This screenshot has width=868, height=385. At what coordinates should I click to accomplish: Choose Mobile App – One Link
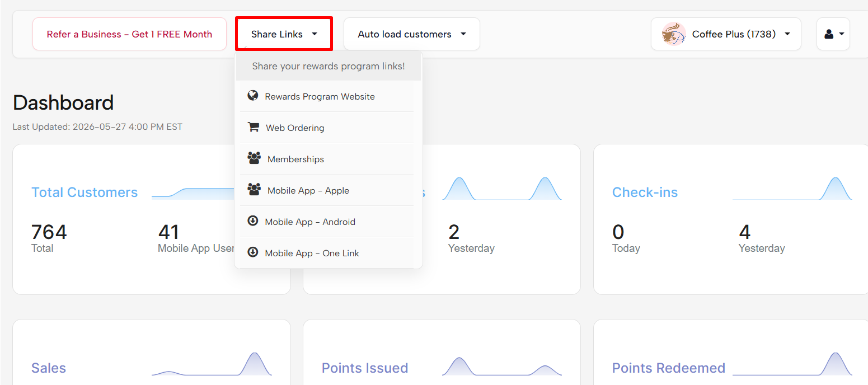click(327, 253)
